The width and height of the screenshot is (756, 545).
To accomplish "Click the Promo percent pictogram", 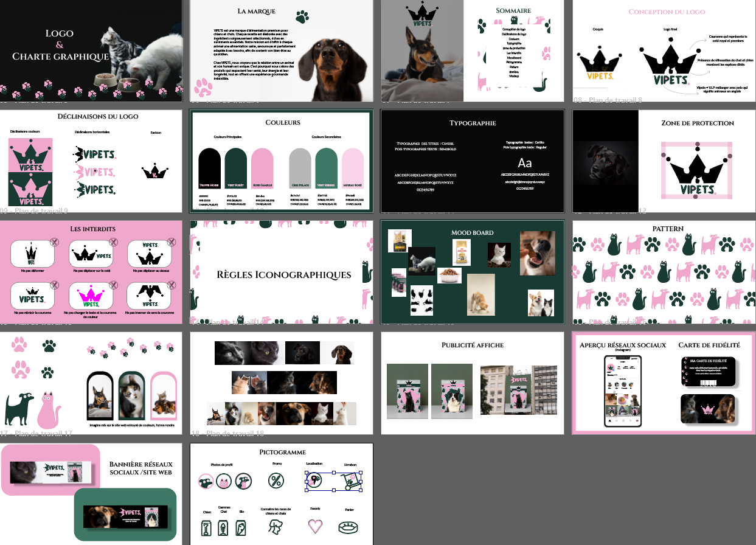I will [x=276, y=481].
